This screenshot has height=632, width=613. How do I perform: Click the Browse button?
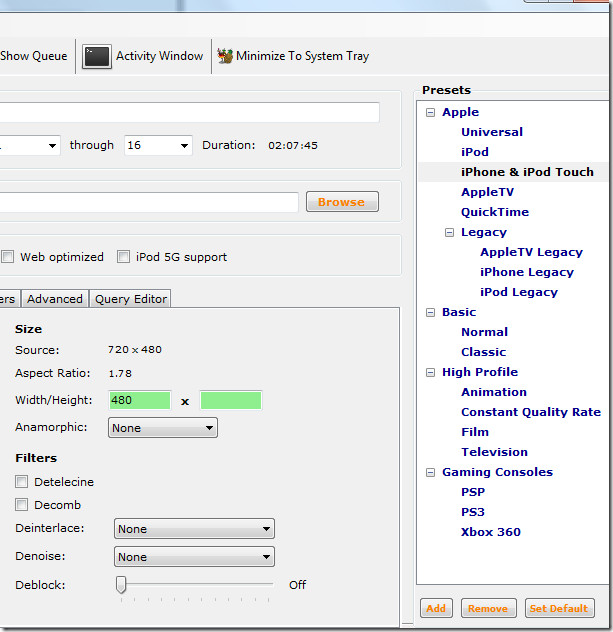342,202
